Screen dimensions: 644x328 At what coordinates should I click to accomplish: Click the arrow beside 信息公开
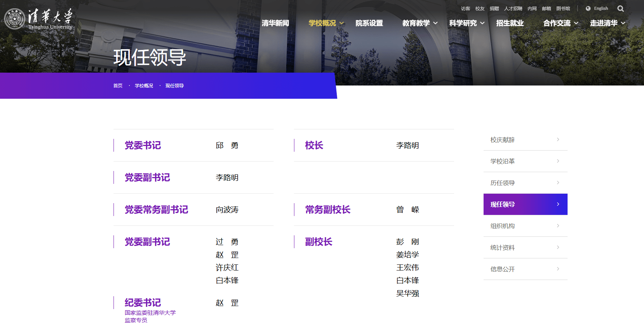pyautogui.click(x=558, y=269)
